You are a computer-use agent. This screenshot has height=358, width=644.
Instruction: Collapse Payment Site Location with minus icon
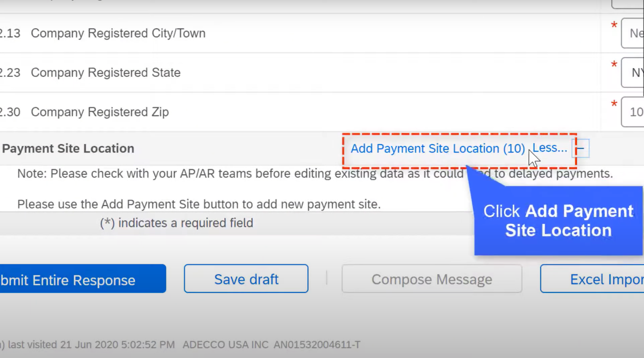pyautogui.click(x=580, y=148)
